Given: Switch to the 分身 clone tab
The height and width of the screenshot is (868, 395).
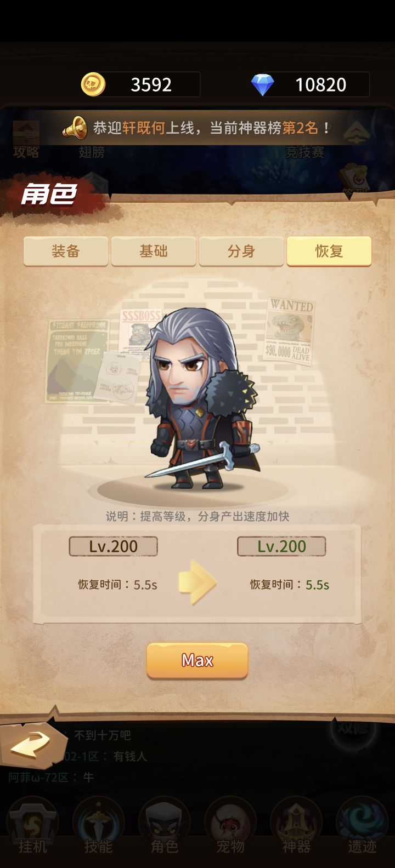Looking at the screenshot, I should pyautogui.click(x=241, y=252).
